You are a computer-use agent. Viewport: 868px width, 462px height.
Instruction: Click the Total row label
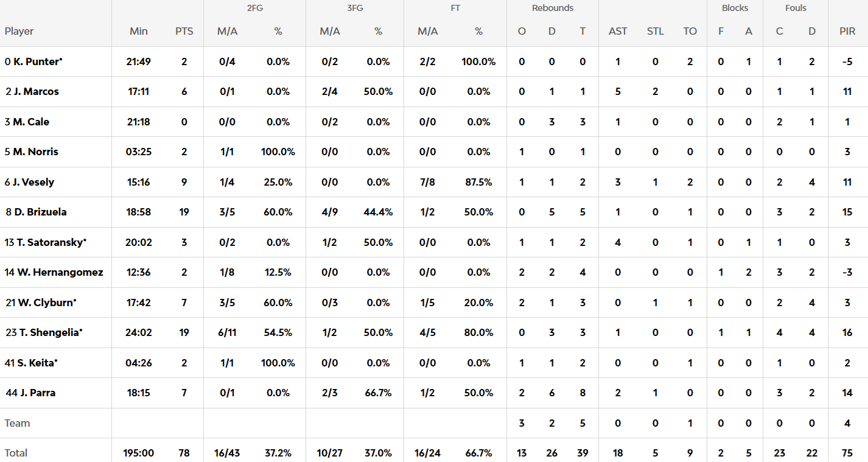[x=16, y=453]
